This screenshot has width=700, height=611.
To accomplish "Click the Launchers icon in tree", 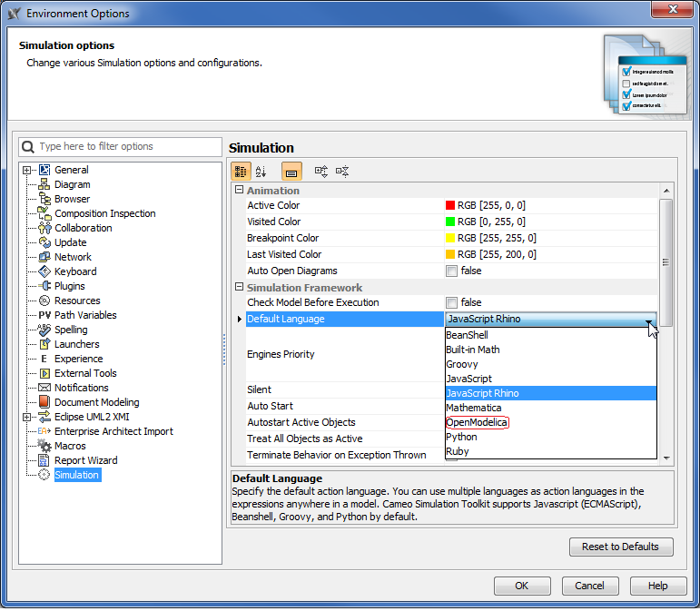I will [44, 345].
